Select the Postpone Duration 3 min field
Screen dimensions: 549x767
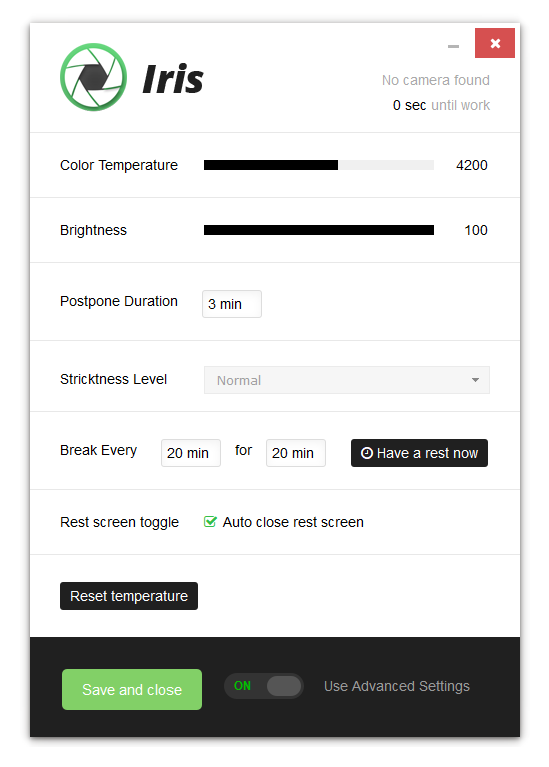click(x=232, y=304)
